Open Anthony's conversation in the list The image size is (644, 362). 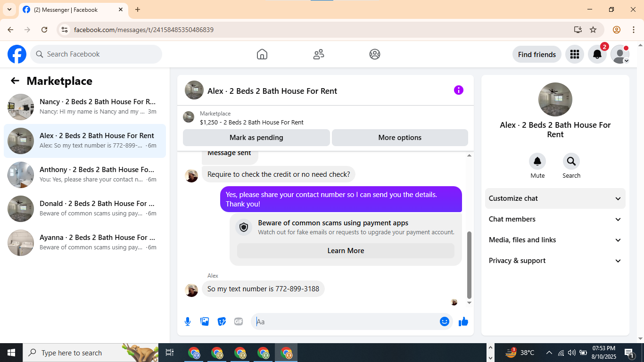(x=85, y=175)
